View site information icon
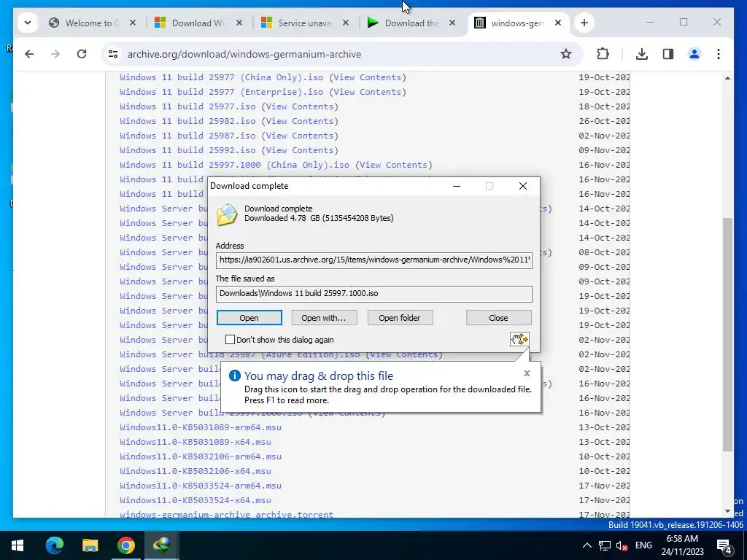 [113, 54]
